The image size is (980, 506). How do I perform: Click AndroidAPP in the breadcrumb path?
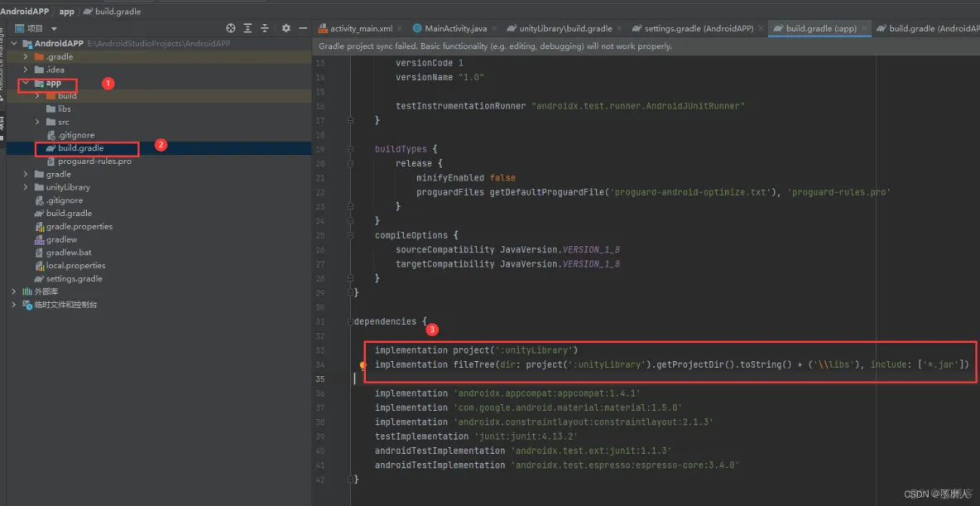(24, 12)
